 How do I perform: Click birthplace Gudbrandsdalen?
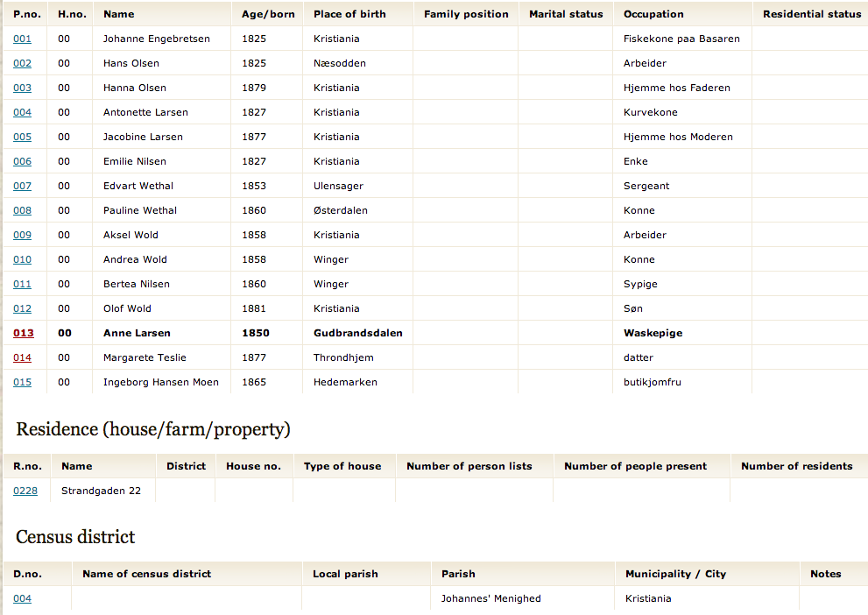point(357,333)
